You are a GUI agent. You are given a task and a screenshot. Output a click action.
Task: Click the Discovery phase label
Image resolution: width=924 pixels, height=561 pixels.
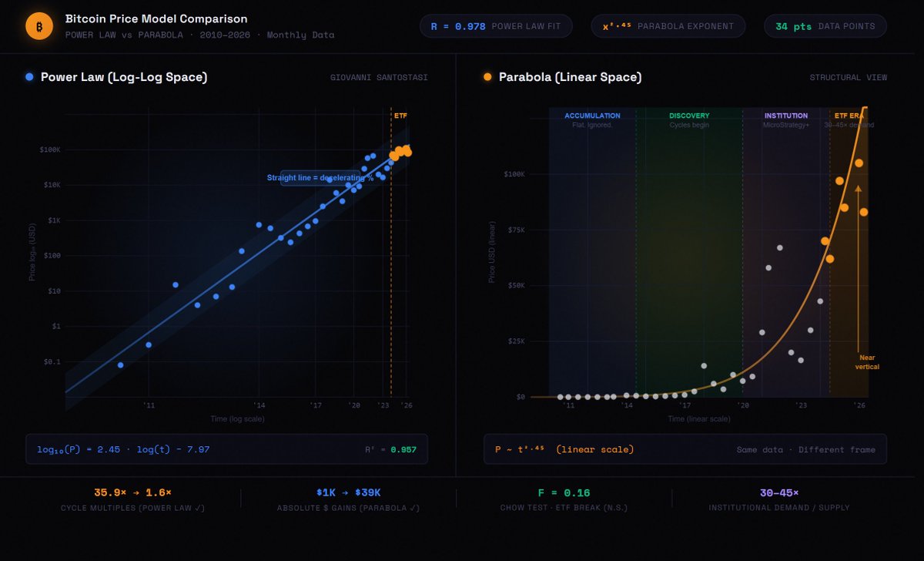(689, 116)
